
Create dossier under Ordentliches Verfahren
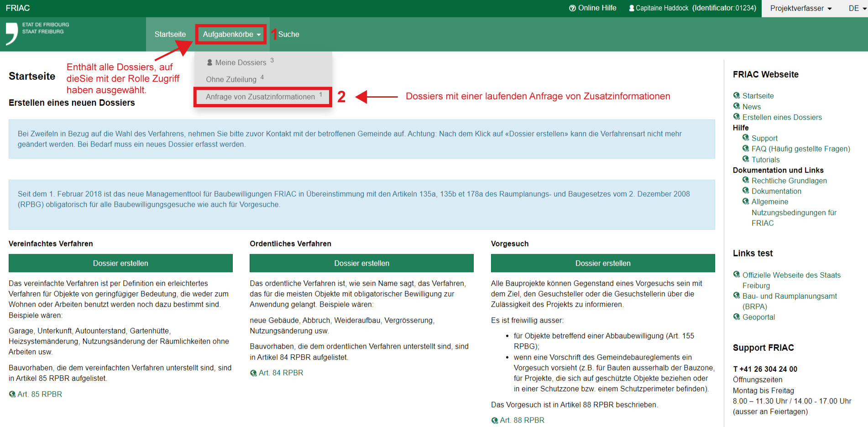[x=361, y=263]
